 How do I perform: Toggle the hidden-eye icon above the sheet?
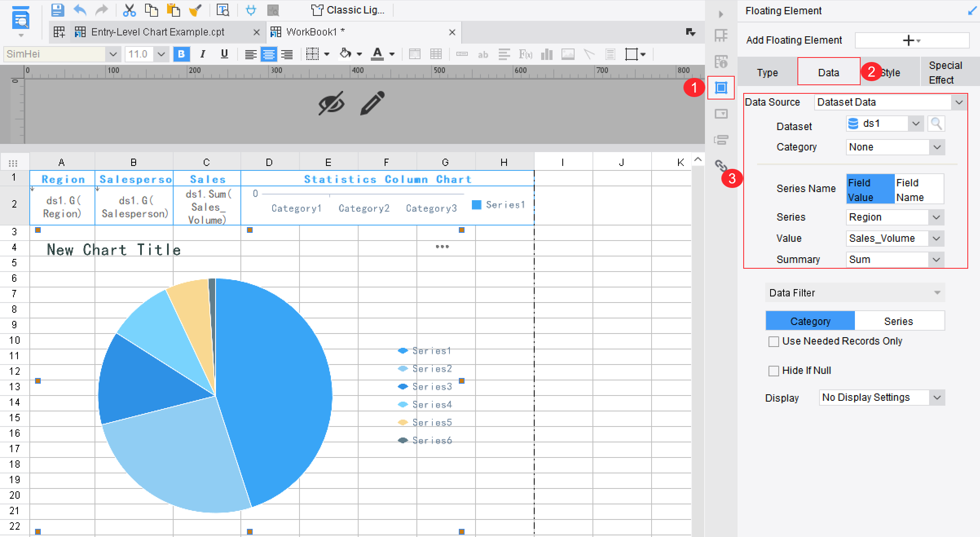click(x=331, y=103)
